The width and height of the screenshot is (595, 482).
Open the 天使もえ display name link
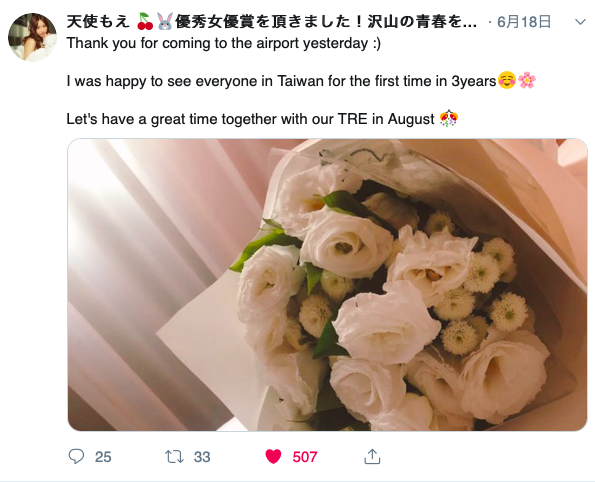[x=98, y=22]
